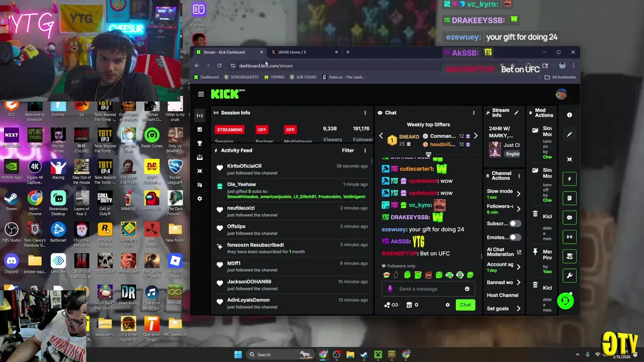Click the wrench icon in the right rail
This screenshot has width=644, height=362.
pyautogui.click(x=570, y=276)
